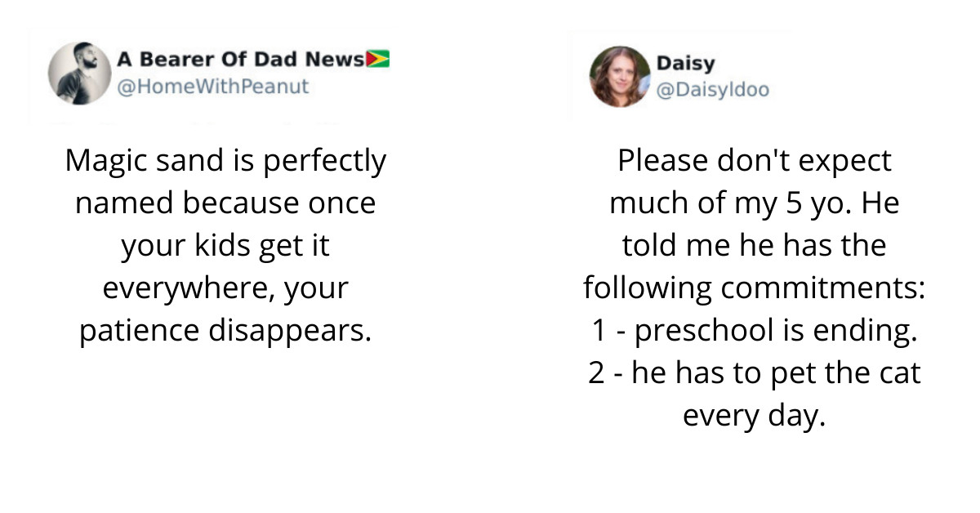Open the @DaisyIdoo handle link
Viewport: 980px width, 513px height.
click(712, 90)
